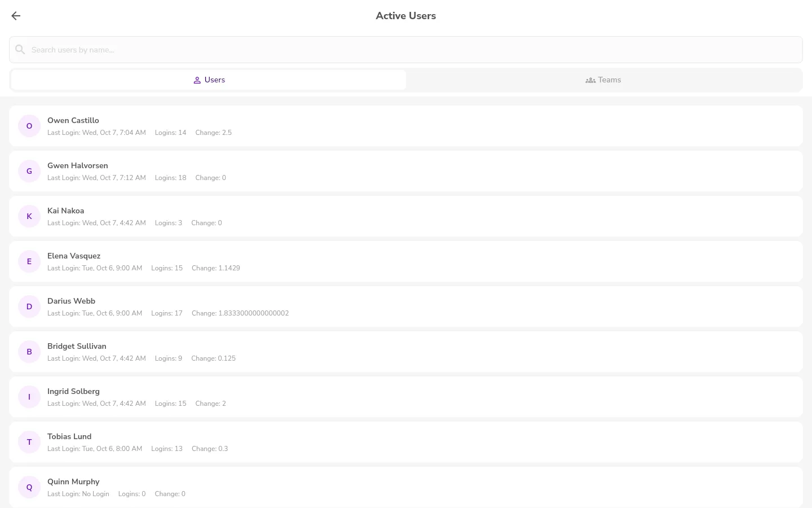Click 'Last Login: Tue, Oct 6, 8:00 AM'
This screenshot has width=812, height=508.
(95, 449)
